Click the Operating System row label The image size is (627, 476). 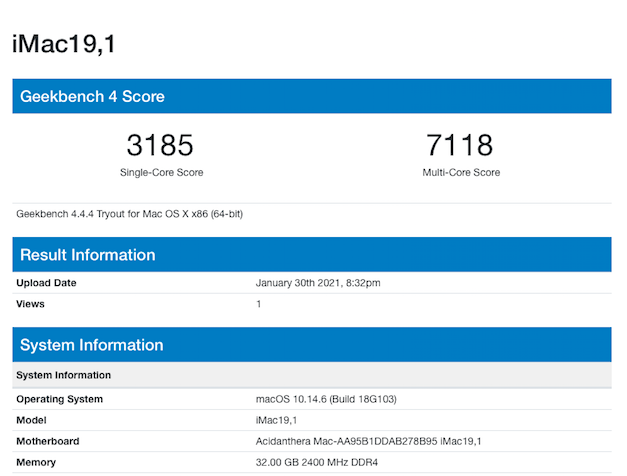pos(59,399)
